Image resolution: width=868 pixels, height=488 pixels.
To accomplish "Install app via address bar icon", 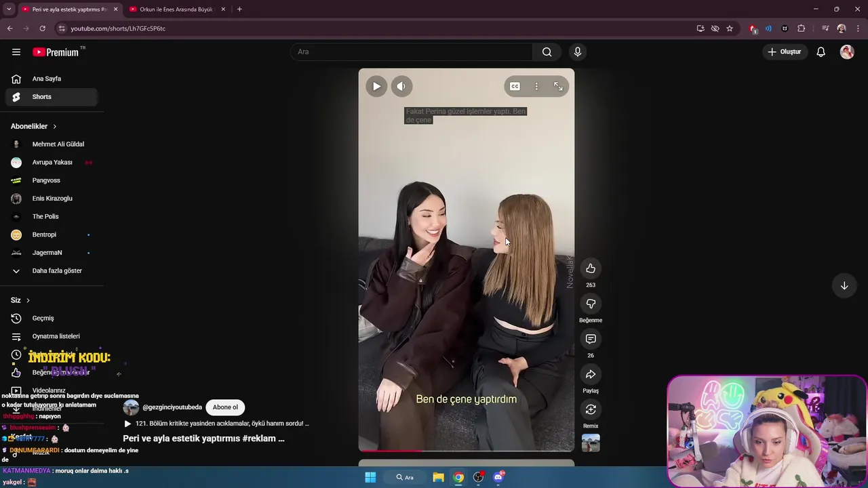I will tap(701, 28).
